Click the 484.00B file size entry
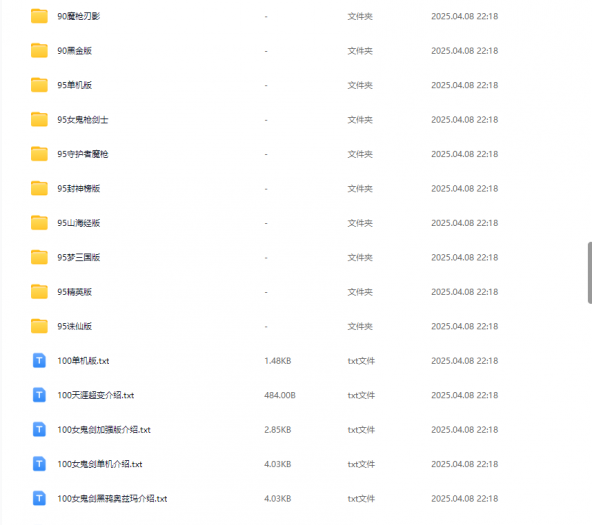This screenshot has height=525, width=592. pos(280,395)
